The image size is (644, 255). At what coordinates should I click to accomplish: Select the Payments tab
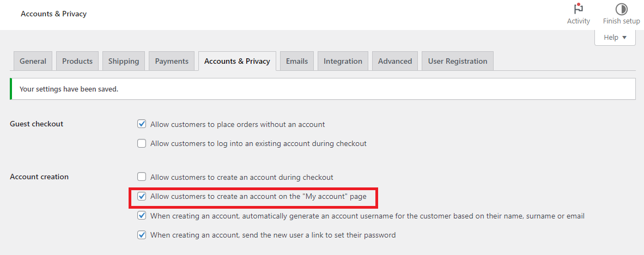(172, 61)
